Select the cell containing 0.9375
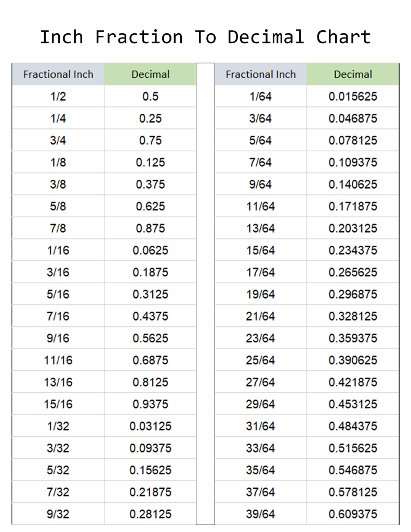This screenshot has height=532, width=411. (150, 404)
